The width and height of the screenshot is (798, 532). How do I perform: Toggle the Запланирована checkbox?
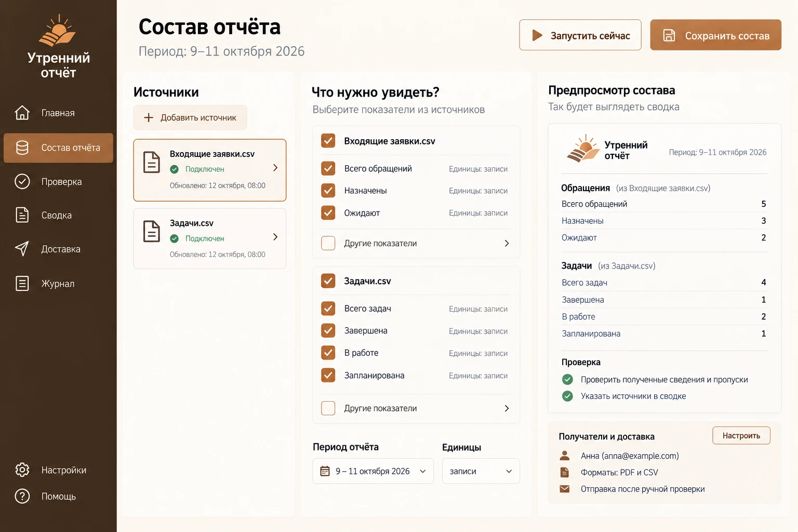pos(328,375)
